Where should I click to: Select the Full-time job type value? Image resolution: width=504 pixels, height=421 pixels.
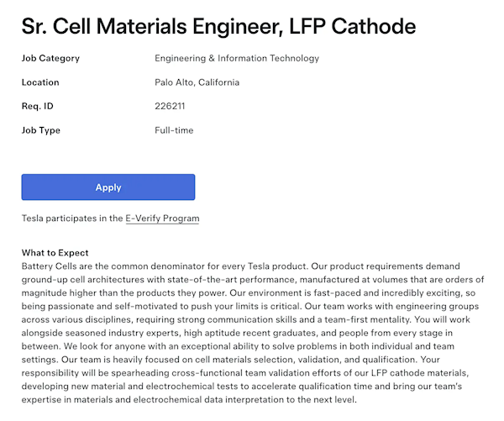click(x=174, y=130)
